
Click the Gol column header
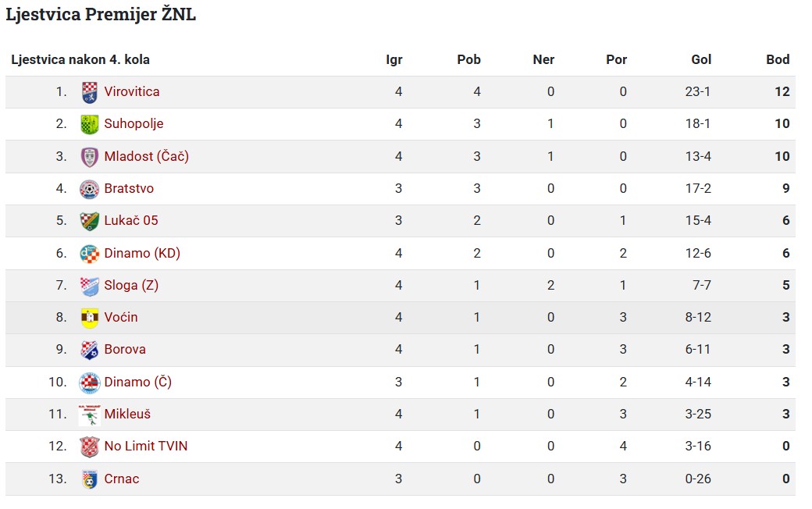tap(701, 59)
